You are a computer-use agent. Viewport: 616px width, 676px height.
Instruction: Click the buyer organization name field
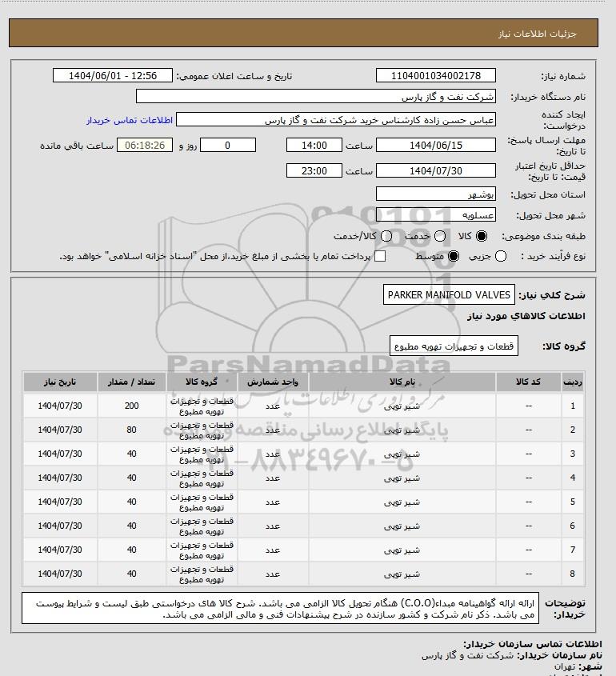[315, 96]
